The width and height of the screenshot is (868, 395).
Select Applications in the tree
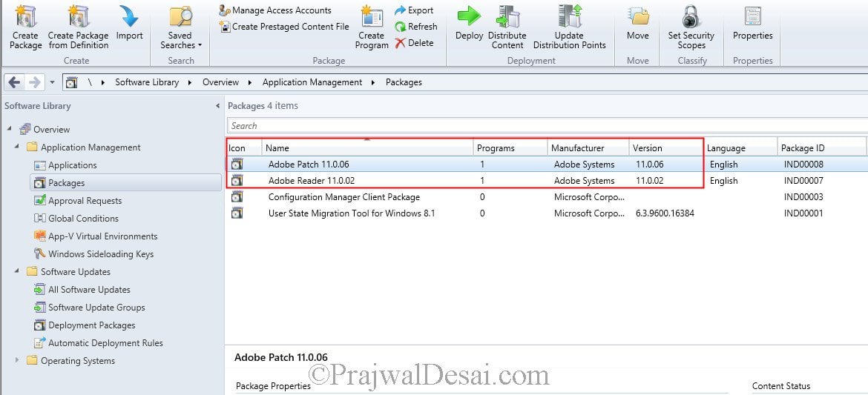click(x=72, y=165)
